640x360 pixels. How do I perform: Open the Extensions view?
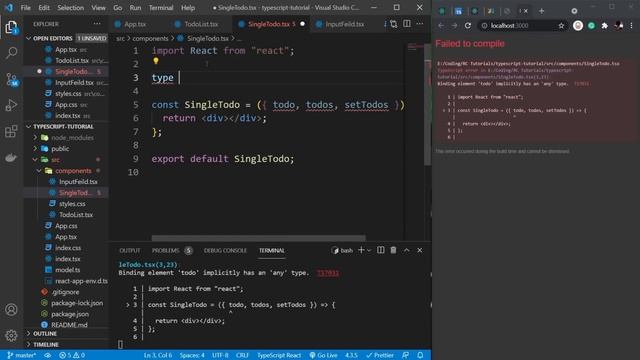click(11, 131)
